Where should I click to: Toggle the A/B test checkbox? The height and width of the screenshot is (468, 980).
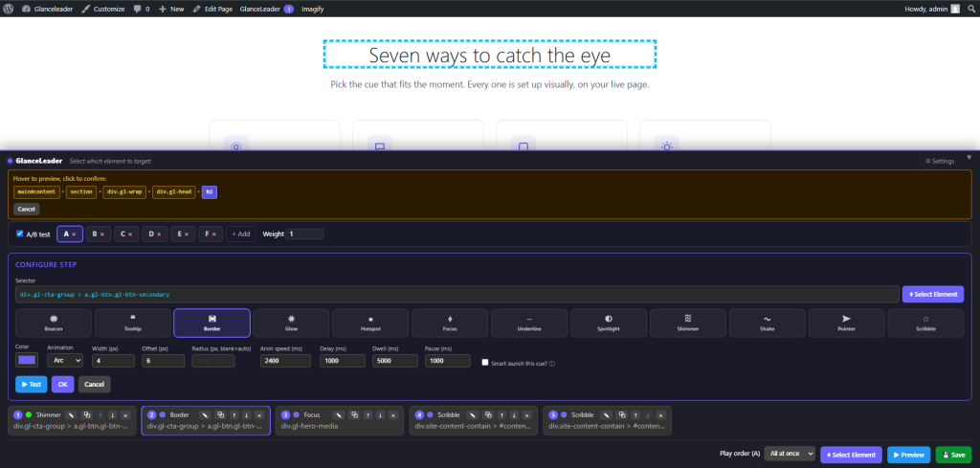tap(20, 234)
